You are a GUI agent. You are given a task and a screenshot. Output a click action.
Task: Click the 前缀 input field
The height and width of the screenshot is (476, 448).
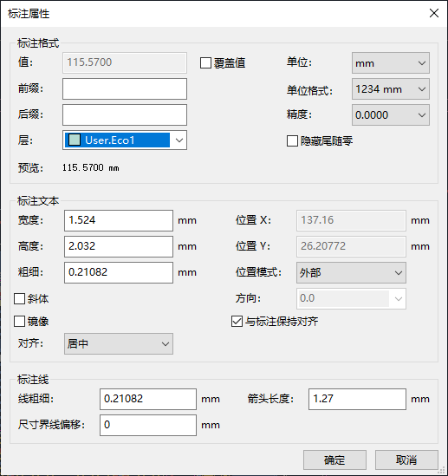click(125, 89)
